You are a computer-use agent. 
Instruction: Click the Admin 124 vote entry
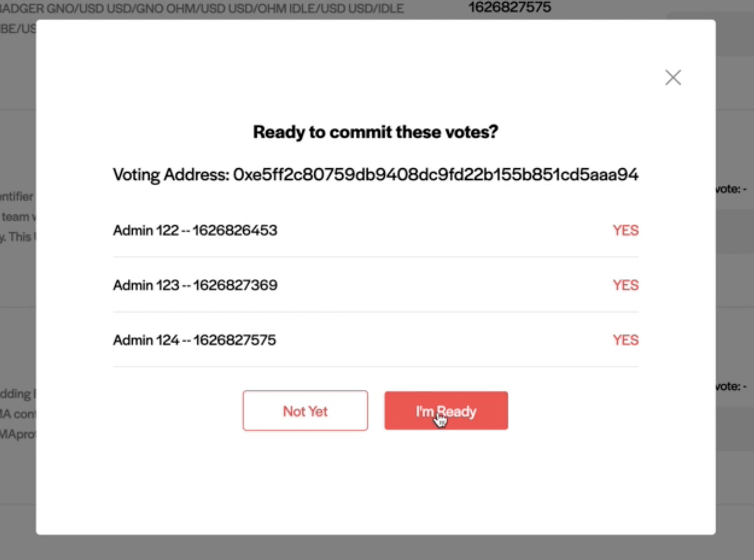376,340
